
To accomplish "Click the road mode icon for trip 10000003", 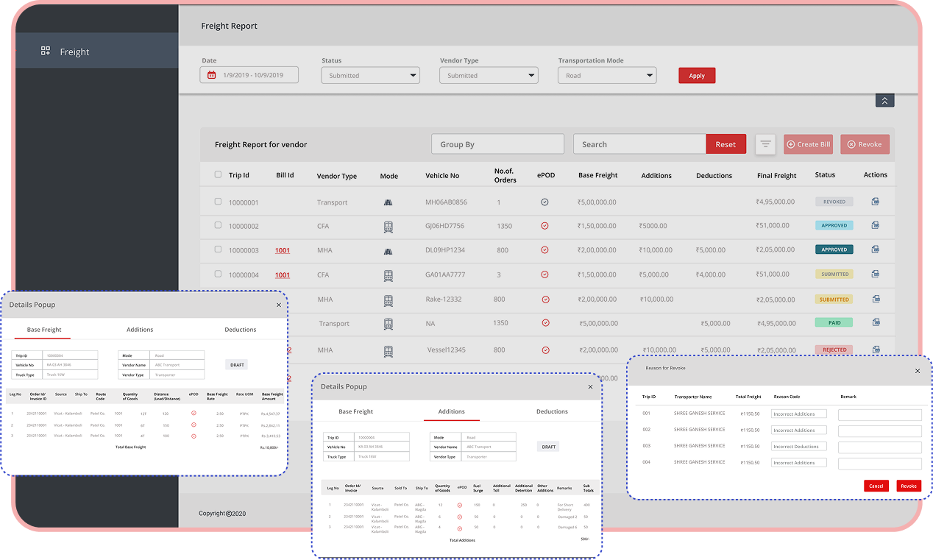I will coord(388,250).
